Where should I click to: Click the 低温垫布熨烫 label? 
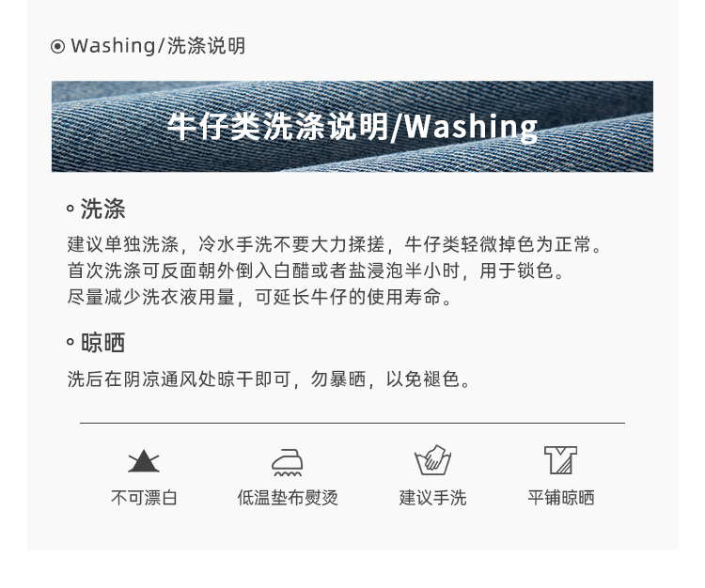pyautogui.click(x=288, y=498)
